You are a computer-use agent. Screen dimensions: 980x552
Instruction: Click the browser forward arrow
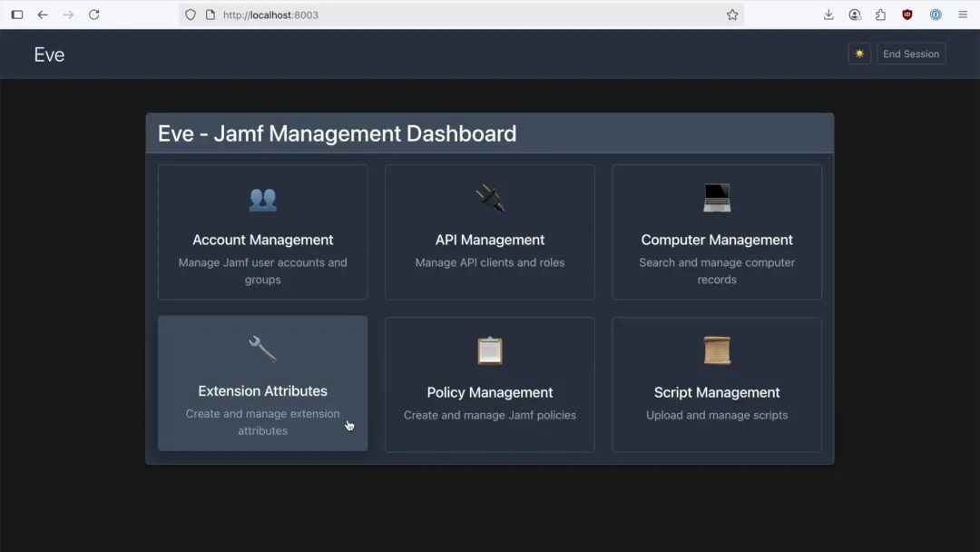click(x=68, y=15)
